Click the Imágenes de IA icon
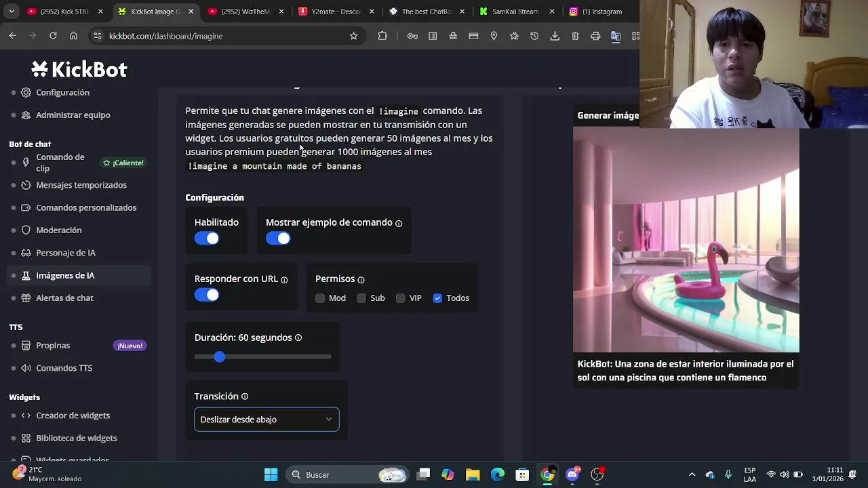Viewport: 868px width, 488px height. point(26,275)
